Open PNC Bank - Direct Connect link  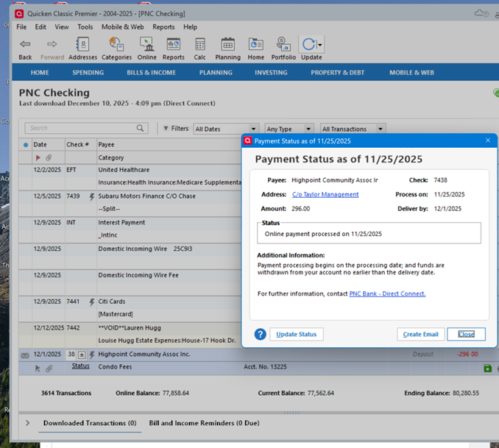[387, 294]
